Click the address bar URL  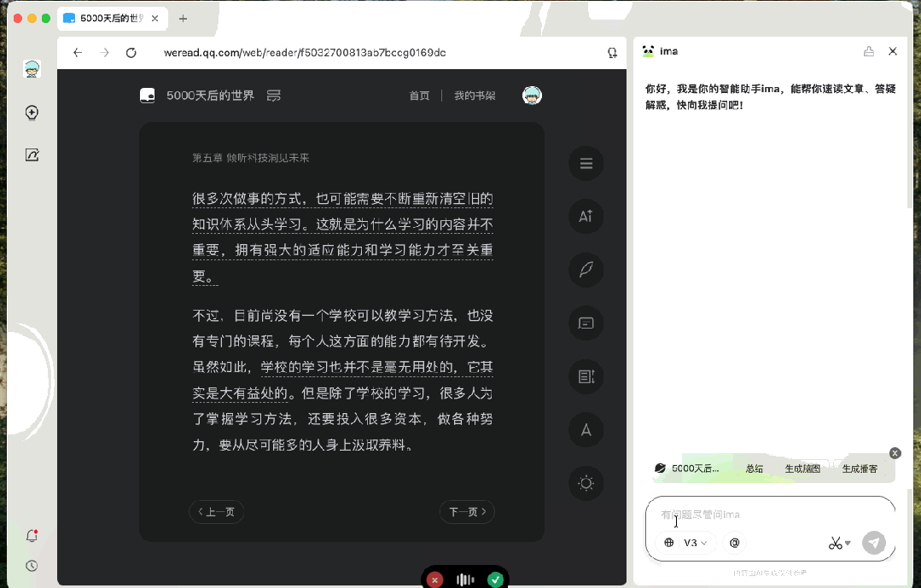coord(304,52)
